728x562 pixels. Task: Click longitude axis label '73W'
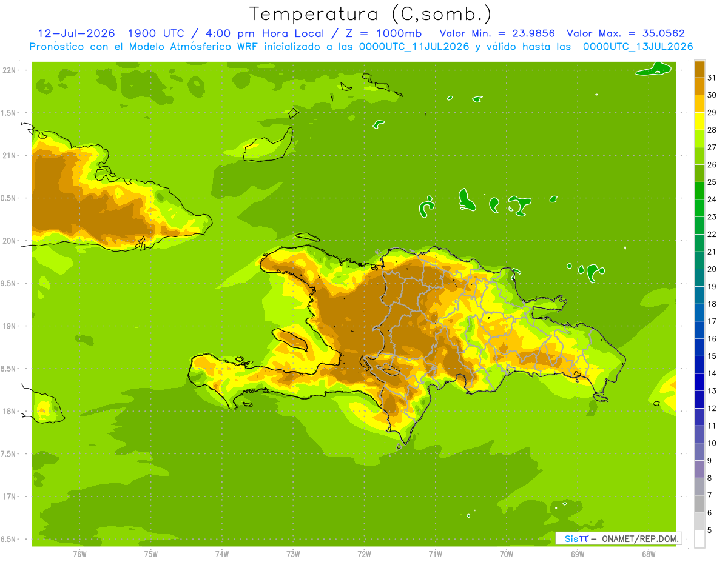tap(293, 554)
